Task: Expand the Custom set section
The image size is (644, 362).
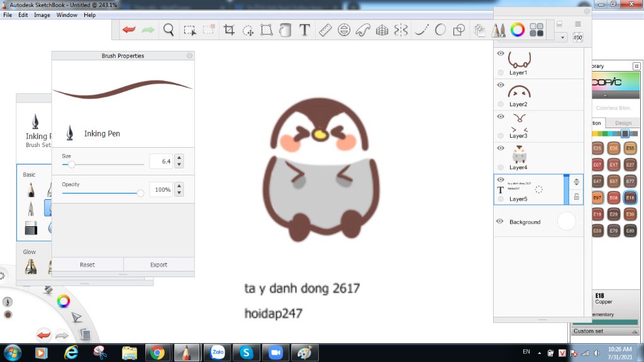Action: click(x=635, y=331)
